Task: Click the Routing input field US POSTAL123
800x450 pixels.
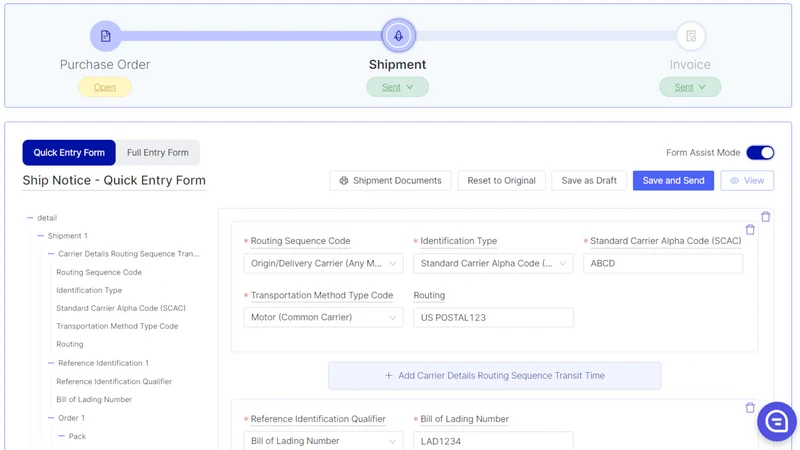Action: 493,317
